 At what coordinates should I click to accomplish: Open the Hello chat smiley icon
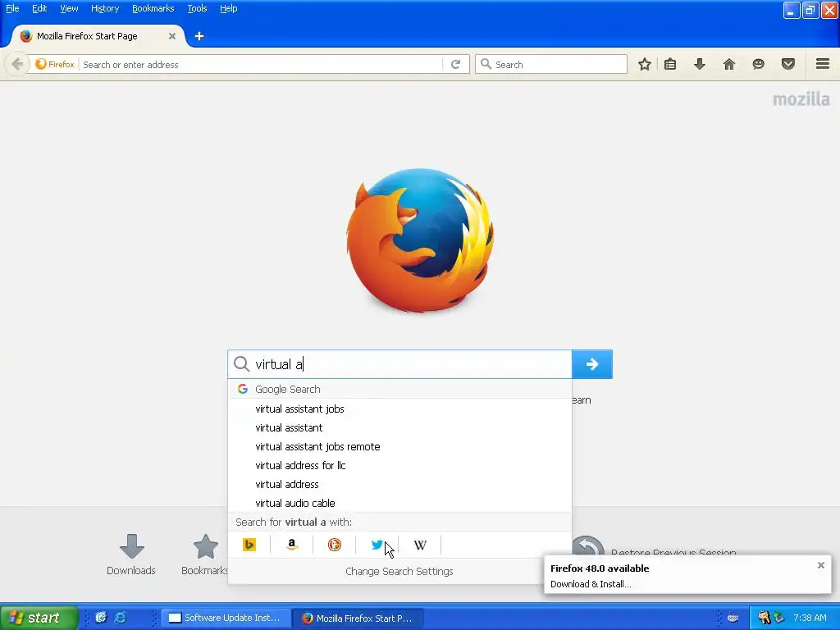pyautogui.click(x=758, y=64)
